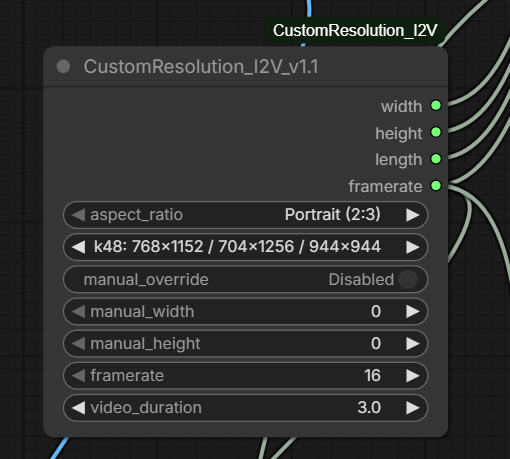Image resolution: width=510 pixels, height=459 pixels.
Task: Select previous aspect_ratio option arrow
Action: pos(79,215)
